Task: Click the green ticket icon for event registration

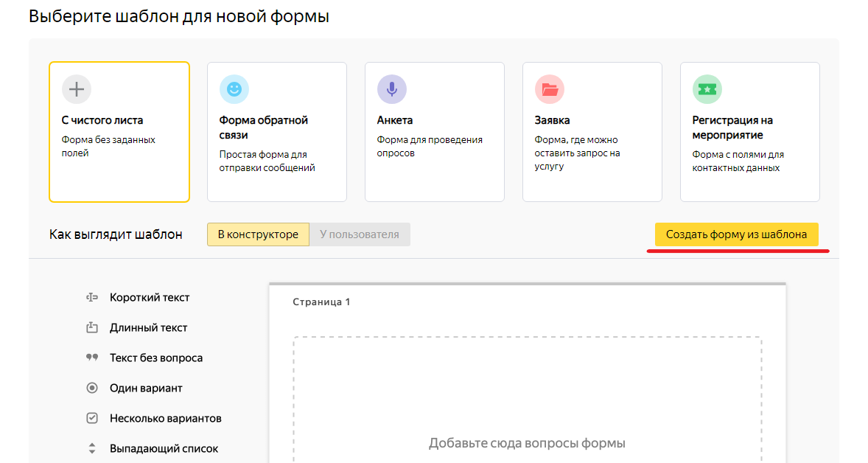Action: [707, 89]
